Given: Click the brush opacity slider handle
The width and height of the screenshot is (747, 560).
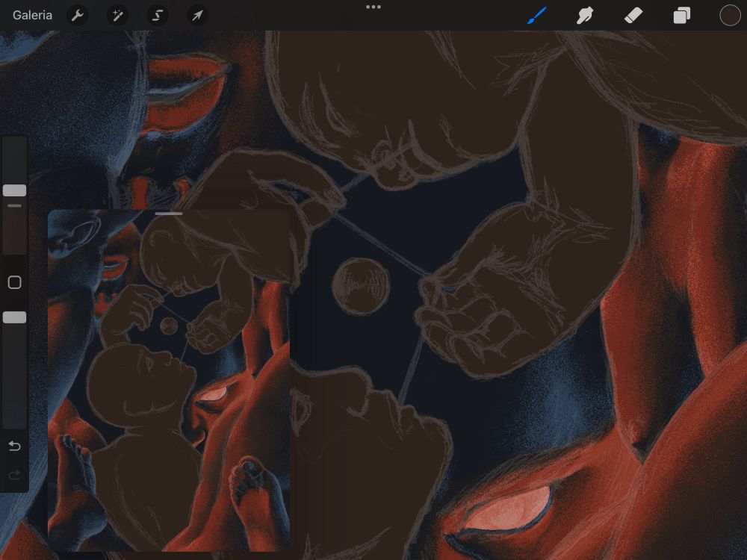Looking at the screenshot, I should (14, 317).
